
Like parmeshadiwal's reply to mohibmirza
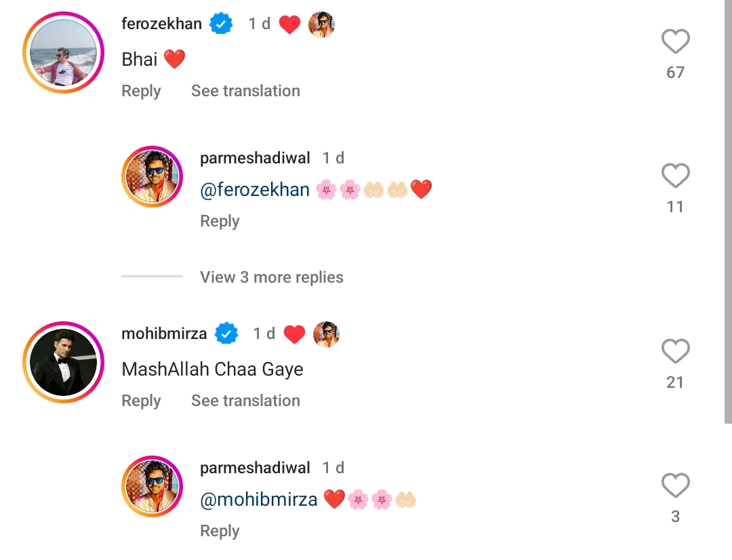tap(675, 486)
